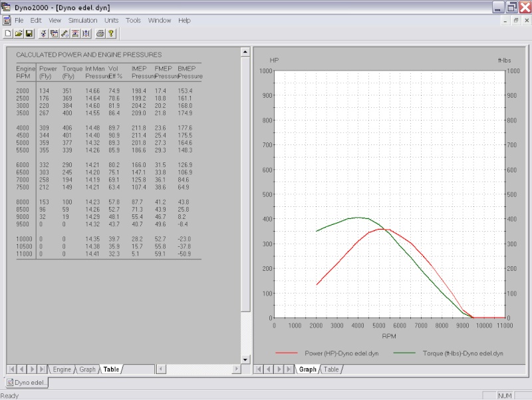Click the Dyno2000 title bar application icon
532x400 pixels.
(6, 7)
